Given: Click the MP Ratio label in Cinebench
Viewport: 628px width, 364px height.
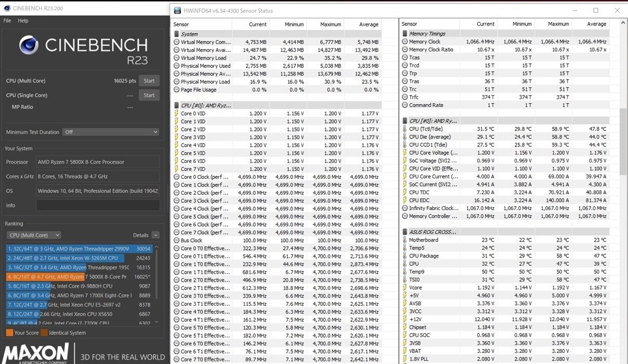Looking at the screenshot, I should point(23,107).
